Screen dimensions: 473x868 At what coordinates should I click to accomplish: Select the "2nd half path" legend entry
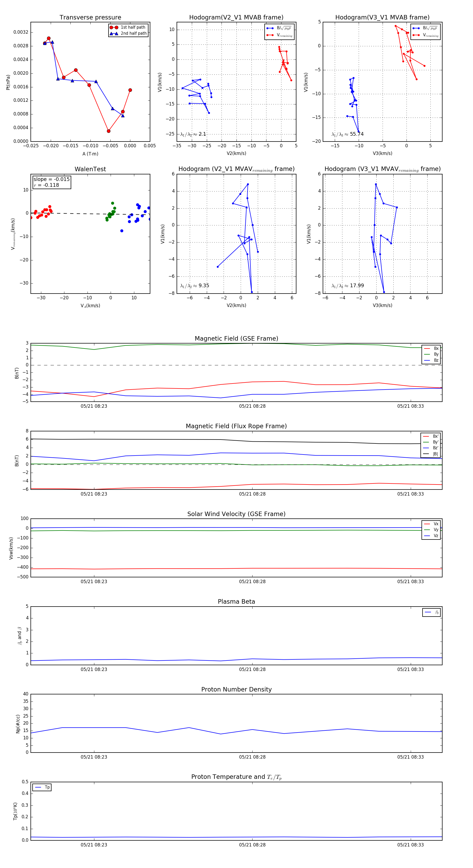click(x=128, y=33)
